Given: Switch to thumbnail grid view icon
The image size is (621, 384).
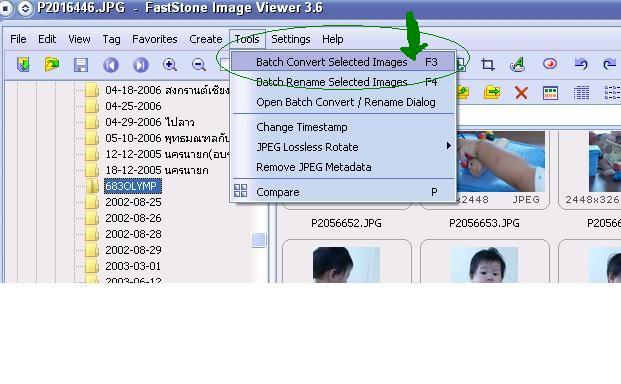Looking at the screenshot, I should coord(551,93).
